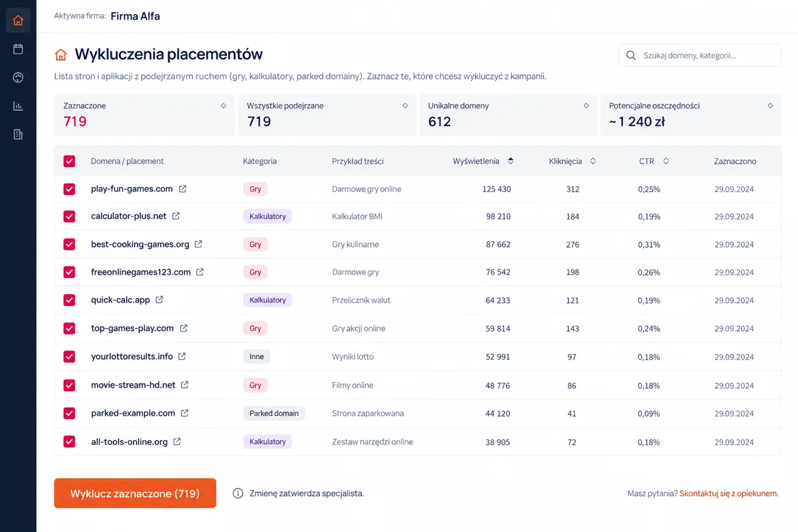Open the dashboard gauge icon in the sidebar
This screenshot has height=532, width=798.
point(18,77)
